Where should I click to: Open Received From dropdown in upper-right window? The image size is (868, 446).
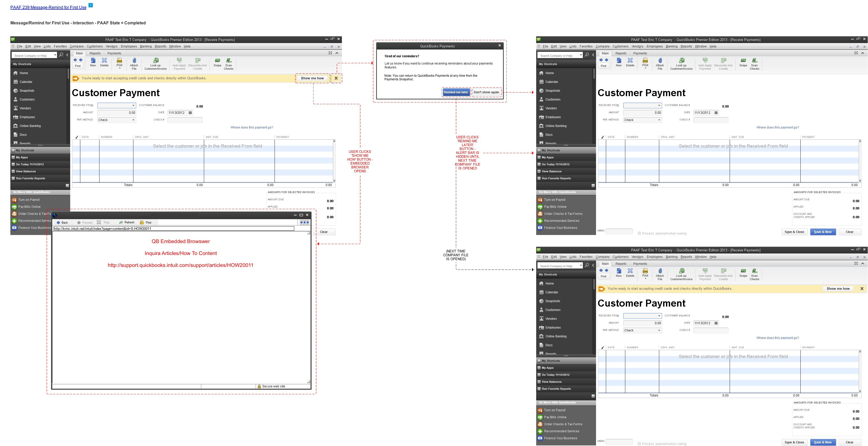659,105
